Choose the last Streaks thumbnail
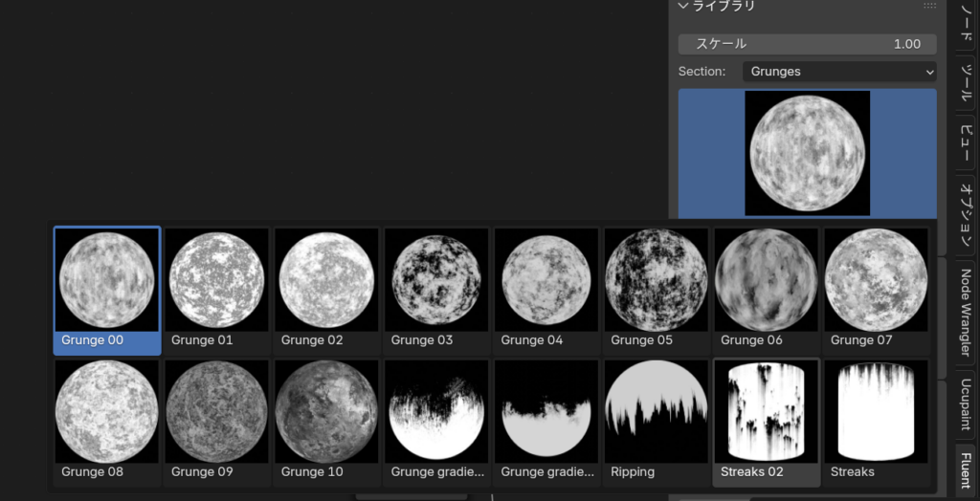980x501 pixels. 876,412
